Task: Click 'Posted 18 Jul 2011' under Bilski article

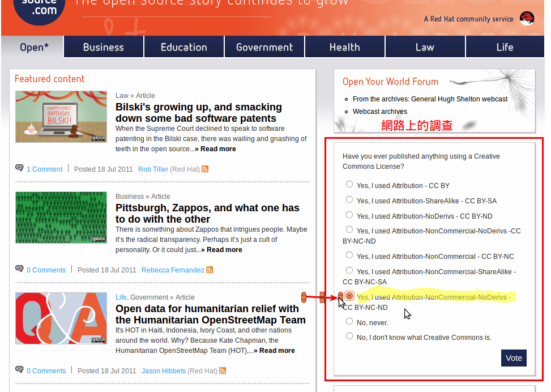Action: click(x=103, y=169)
